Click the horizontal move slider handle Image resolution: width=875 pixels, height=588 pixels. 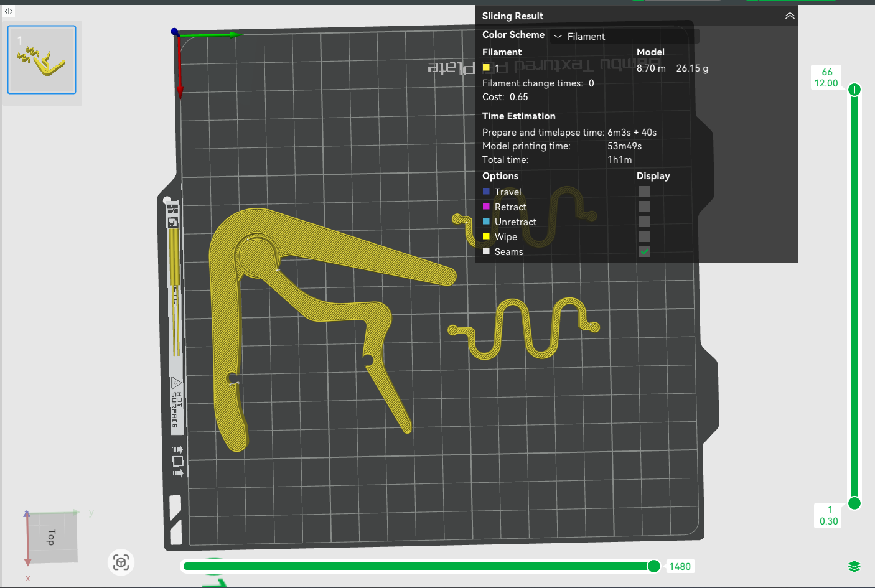click(653, 566)
